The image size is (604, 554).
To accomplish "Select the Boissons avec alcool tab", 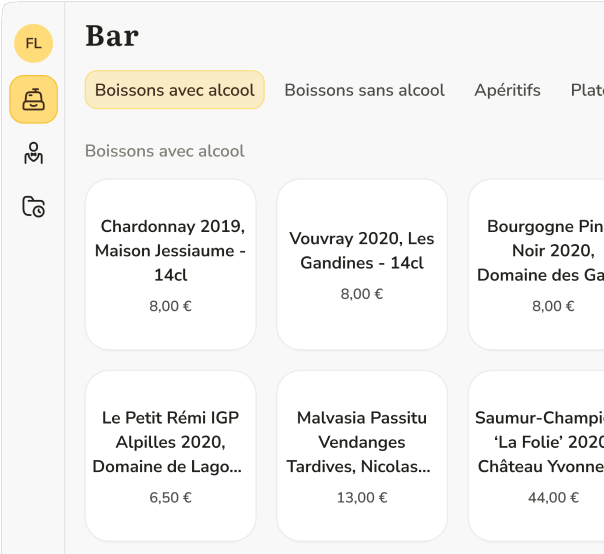I will click(174, 90).
